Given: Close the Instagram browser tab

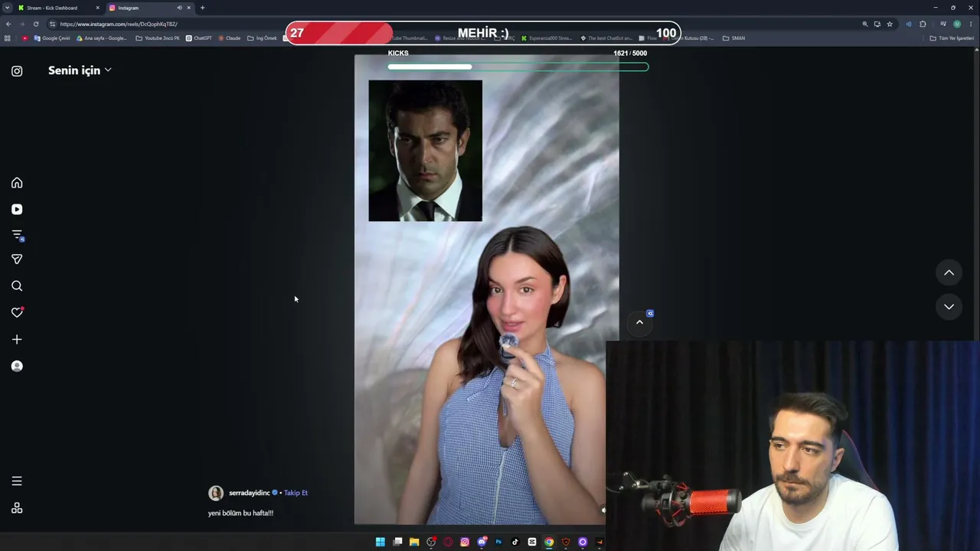Looking at the screenshot, I should coord(188,8).
